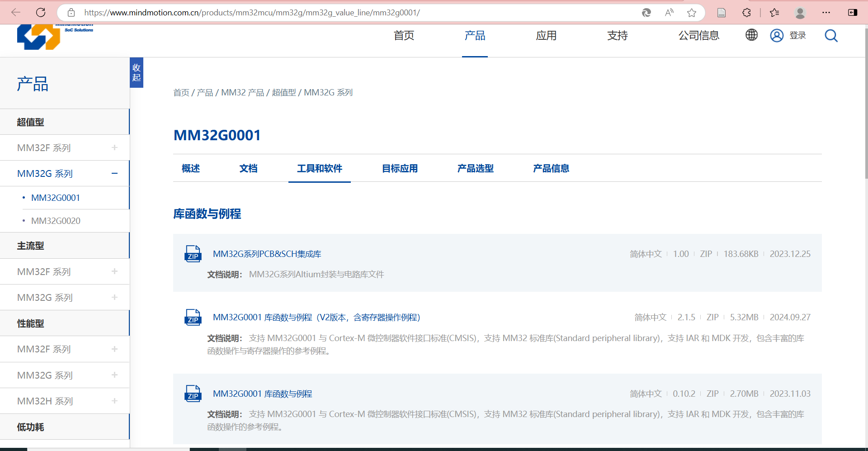Refresh the page using browser reload icon
Image resolution: width=868 pixels, height=451 pixels.
point(41,13)
